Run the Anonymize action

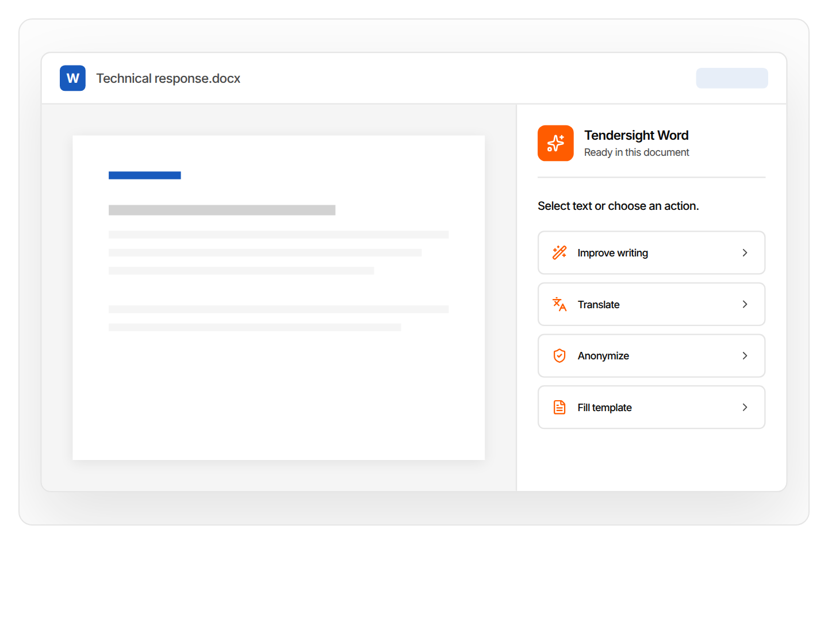click(651, 356)
